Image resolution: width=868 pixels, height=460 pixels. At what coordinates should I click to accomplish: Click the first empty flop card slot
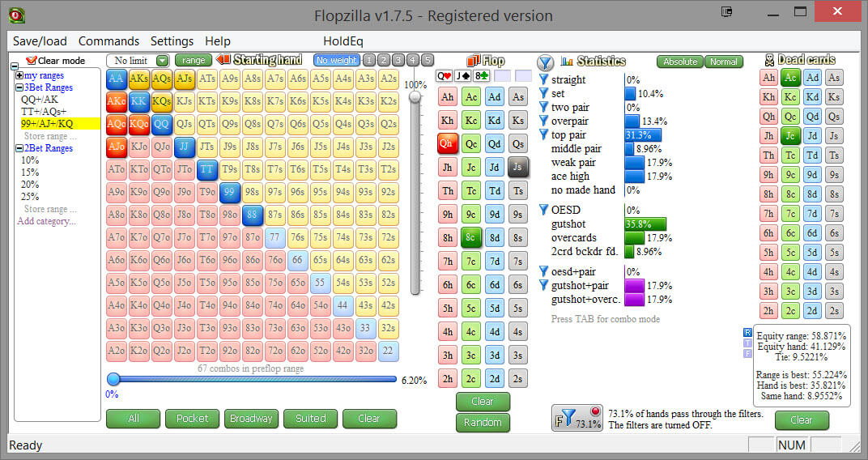coord(502,76)
